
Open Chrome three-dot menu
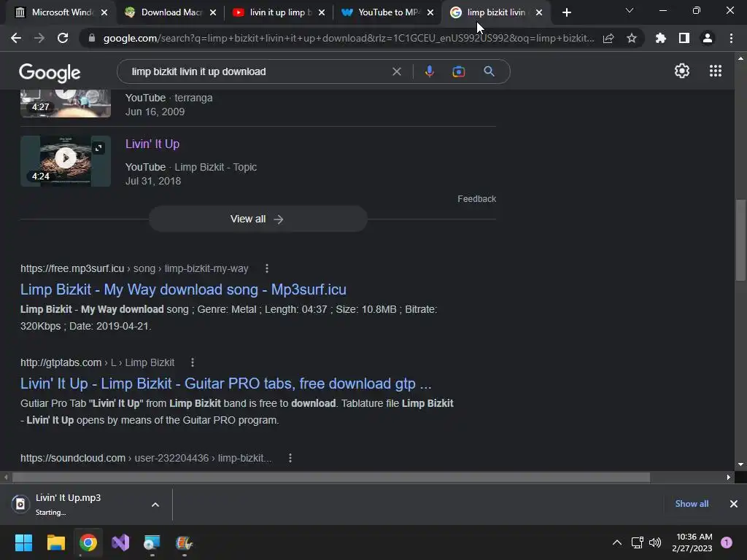[731, 38]
